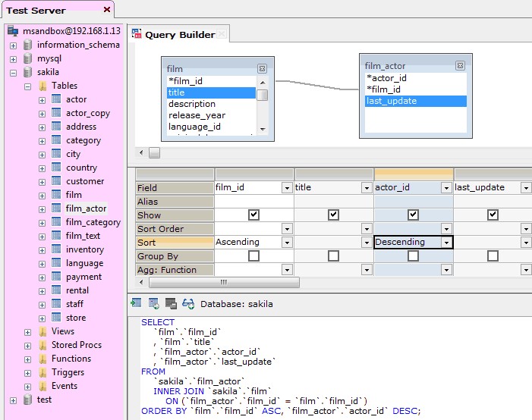
Task: Open the Sort dropdown showing Descending
Action: [447, 243]
